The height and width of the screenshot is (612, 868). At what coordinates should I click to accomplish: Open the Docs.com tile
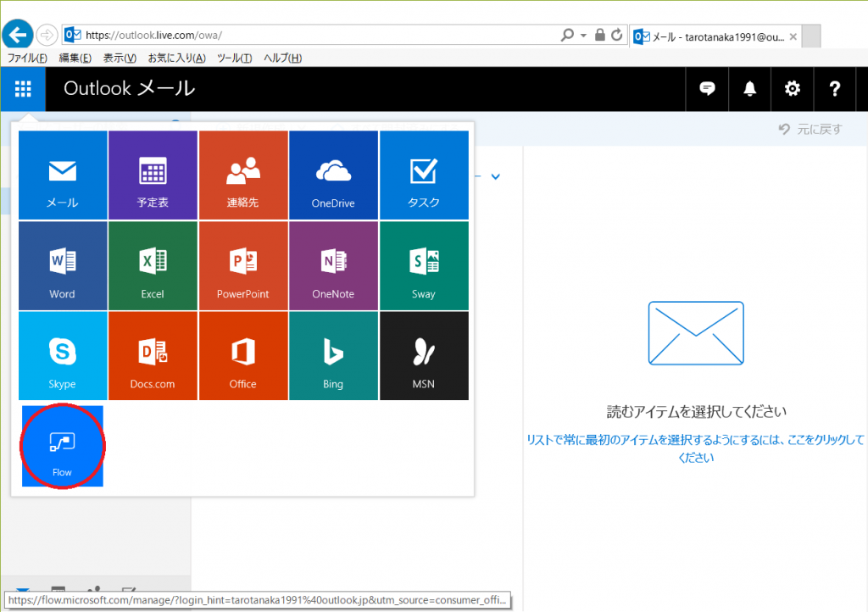pos(153,356)
